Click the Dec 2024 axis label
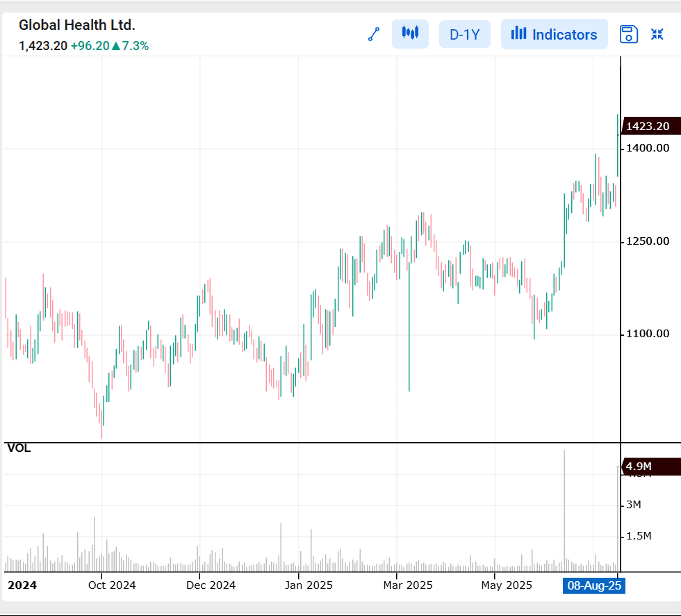The width and height of the screenshot is (681, 616). 211,585
